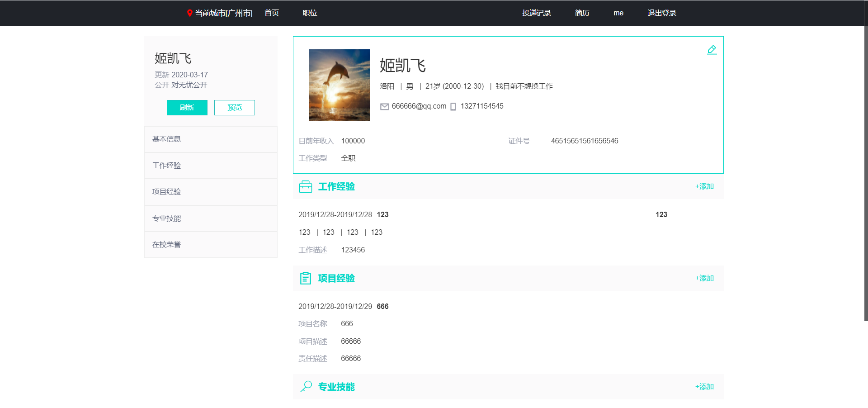Click the clipboard icon beside 项目经验
The width and height of the screenshot is (868, 408).
click(306, 278)
